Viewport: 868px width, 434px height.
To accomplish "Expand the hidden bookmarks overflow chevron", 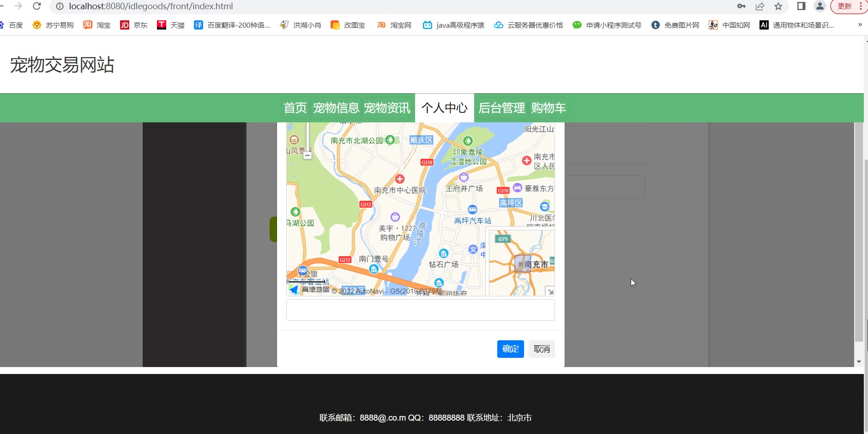I will 860,25.
